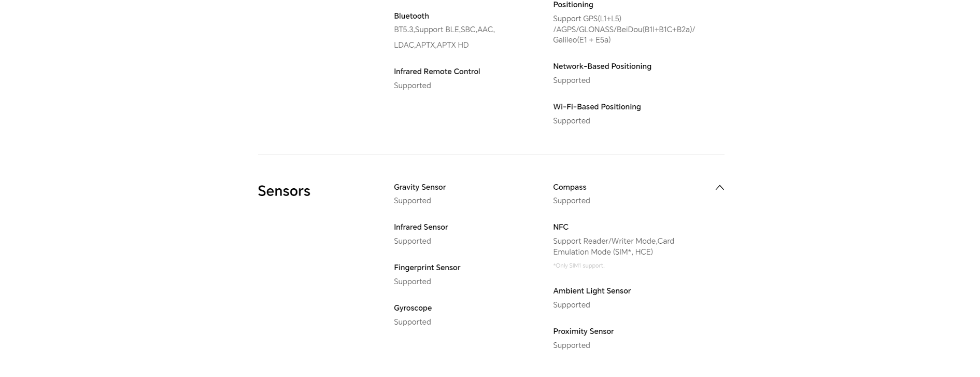Select the Infrared Sensor label
Screen dimensions: 980x377
(x=421, y=227)
